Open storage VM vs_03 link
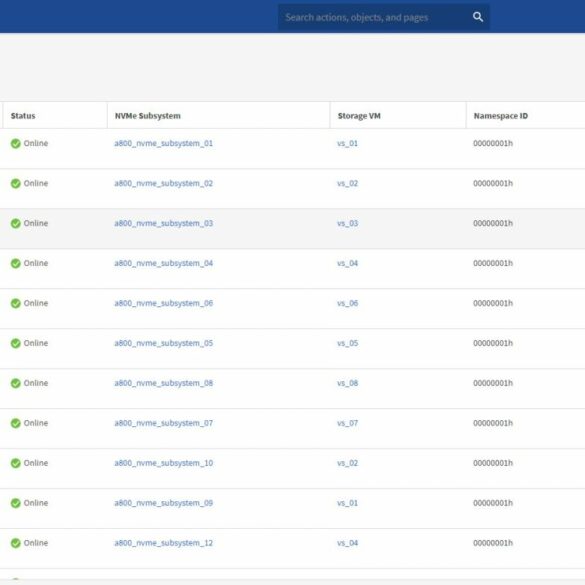Image resolution: width=585 pixels, height=585 pixels. [347, 223]
